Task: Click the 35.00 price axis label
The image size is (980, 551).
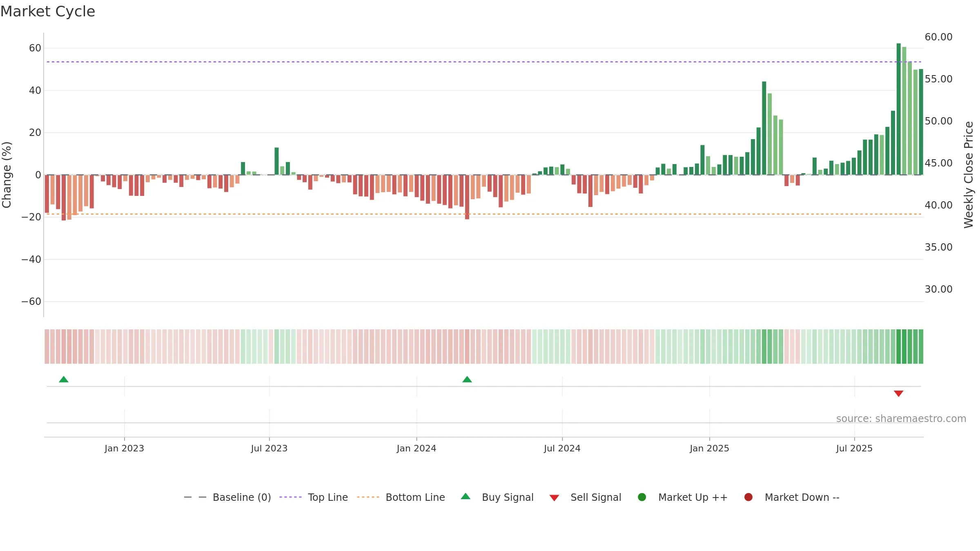Action: tap(938, 247)
